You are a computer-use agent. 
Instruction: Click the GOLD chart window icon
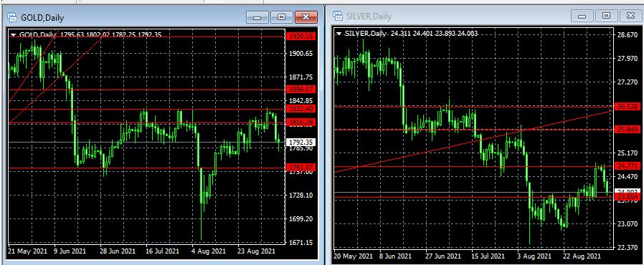(12, 17)
